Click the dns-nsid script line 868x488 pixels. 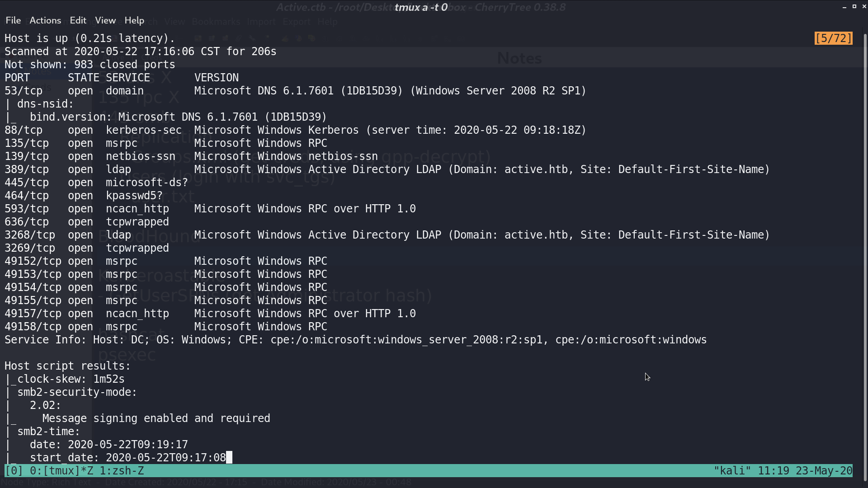[39, 104]
